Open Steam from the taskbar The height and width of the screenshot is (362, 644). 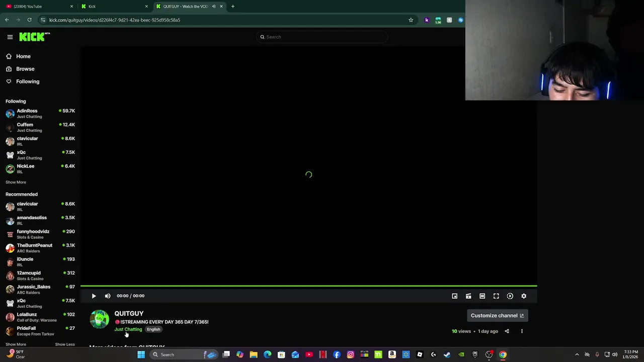(x=447, y=354)
